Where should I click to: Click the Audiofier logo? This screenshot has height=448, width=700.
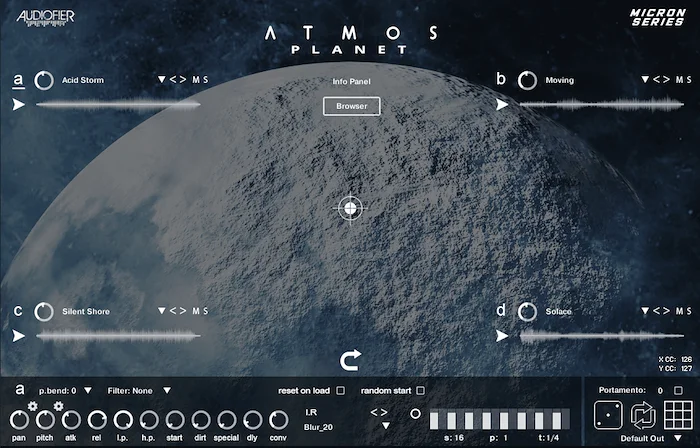click(46, 18)
